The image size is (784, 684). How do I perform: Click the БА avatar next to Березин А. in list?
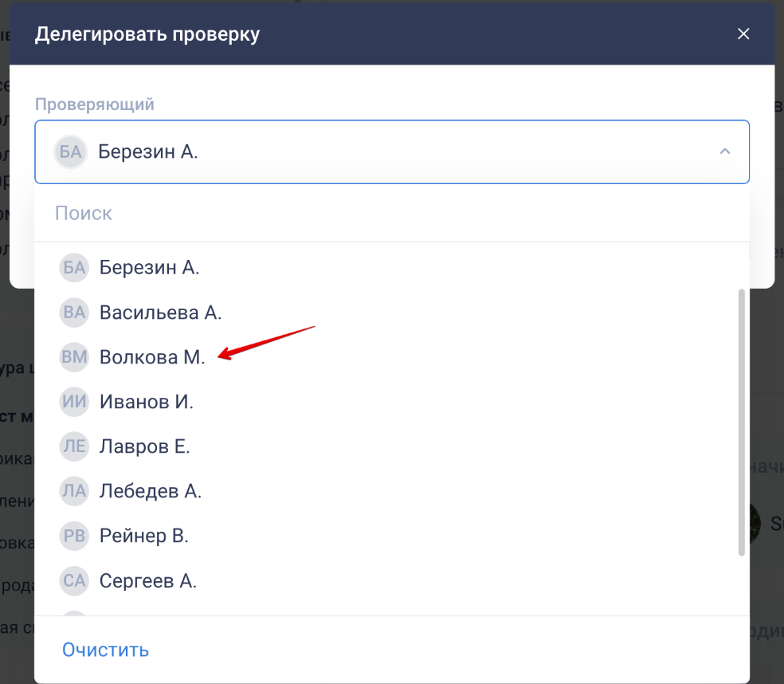tap(74, 268)
